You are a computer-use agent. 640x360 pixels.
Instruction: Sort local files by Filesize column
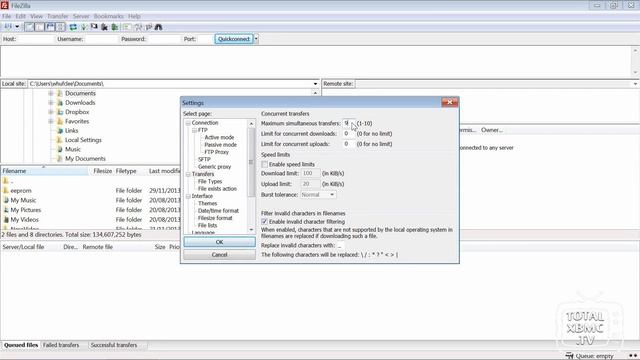click(102, 171)
